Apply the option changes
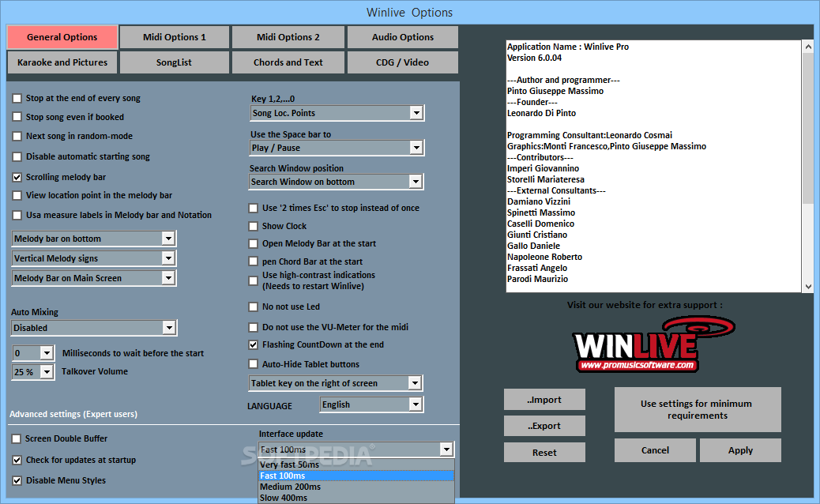The width and height of the screenshot is (820, 504). (740, 450)
